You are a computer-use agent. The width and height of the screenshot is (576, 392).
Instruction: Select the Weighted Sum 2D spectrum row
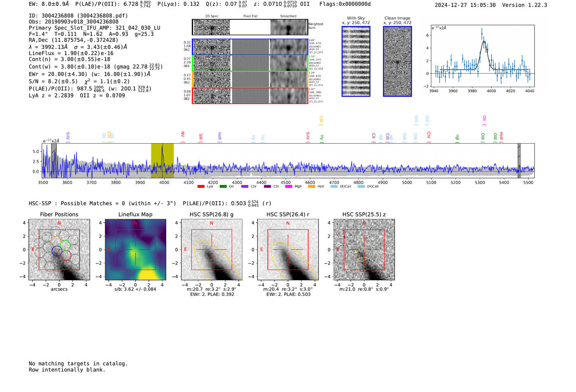pyautogui.click(x=250, y=27)
